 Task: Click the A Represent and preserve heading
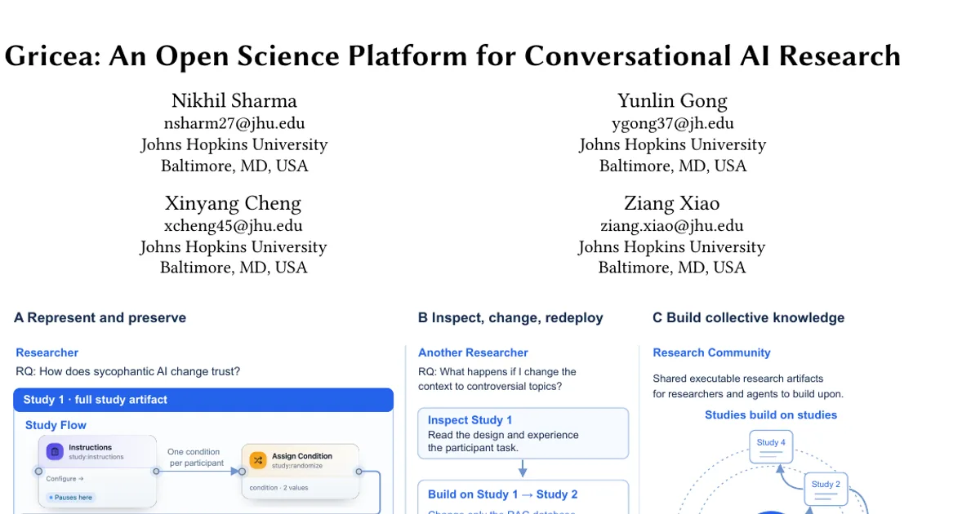point(100,318)
